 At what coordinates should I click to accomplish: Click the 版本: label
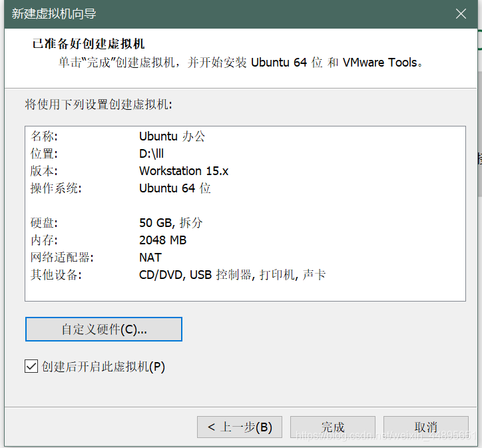click(x=44, y=170)
